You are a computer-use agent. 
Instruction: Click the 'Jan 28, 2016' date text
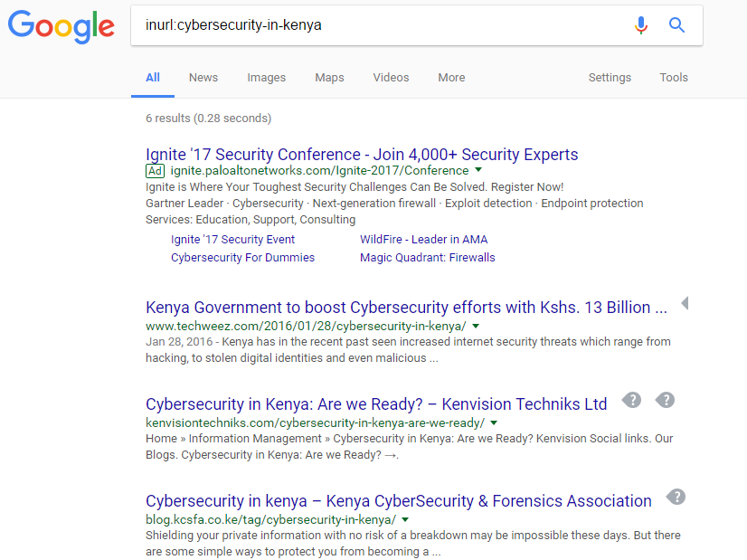tap(179, 342)
